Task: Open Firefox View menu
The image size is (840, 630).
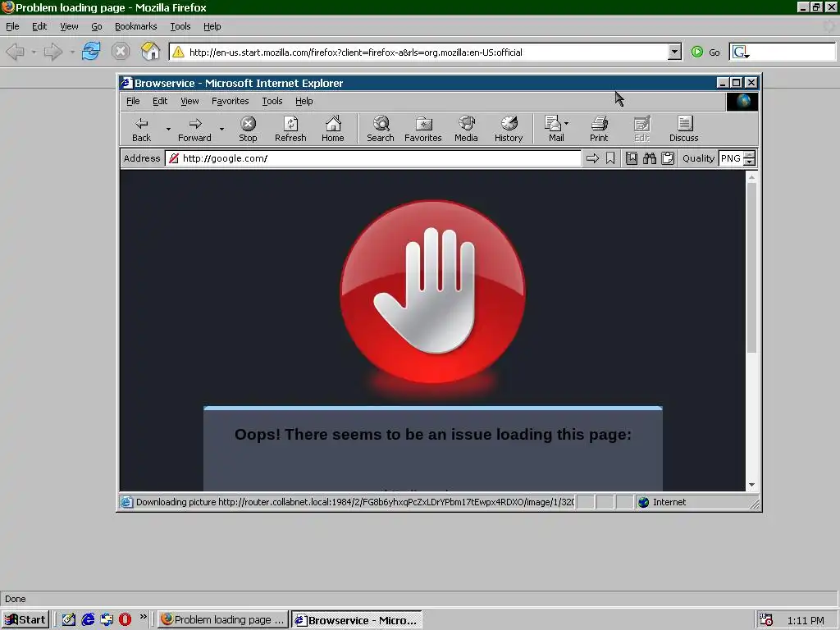Action: [x=69, y=26]
